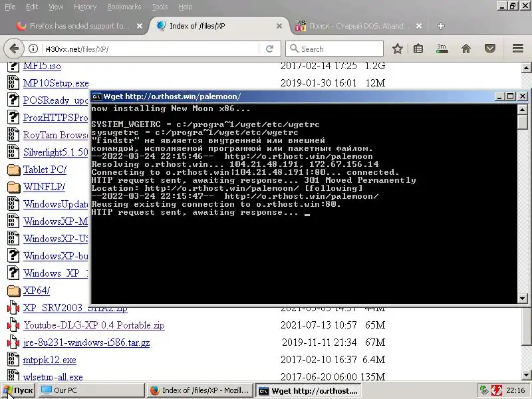532x399 pixels.
Task: Open the File menu
Action: (10, 7)
